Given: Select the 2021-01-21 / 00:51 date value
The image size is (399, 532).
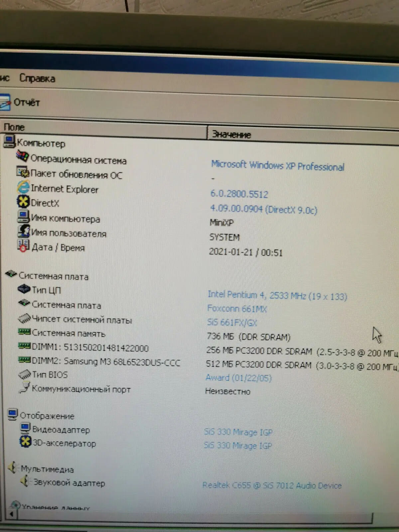Looking at the screenshot, I should [x=246, y=252].
